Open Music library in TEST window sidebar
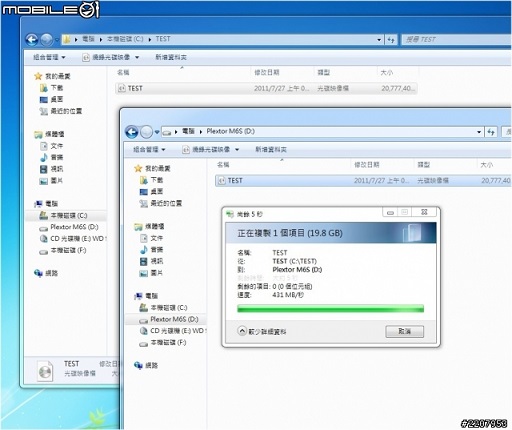The height and width of the screenshot is (430, 512). point(52,157)
